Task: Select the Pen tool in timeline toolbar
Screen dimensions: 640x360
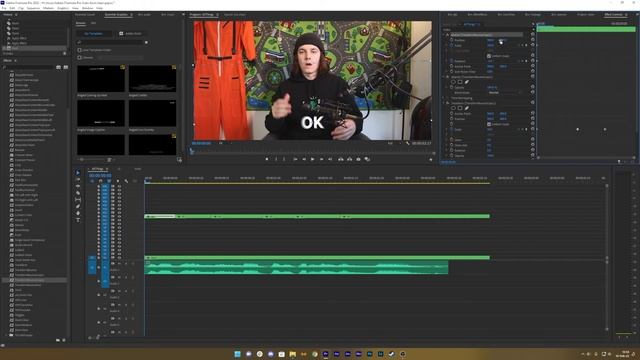Action: click(x=78, y=206)
